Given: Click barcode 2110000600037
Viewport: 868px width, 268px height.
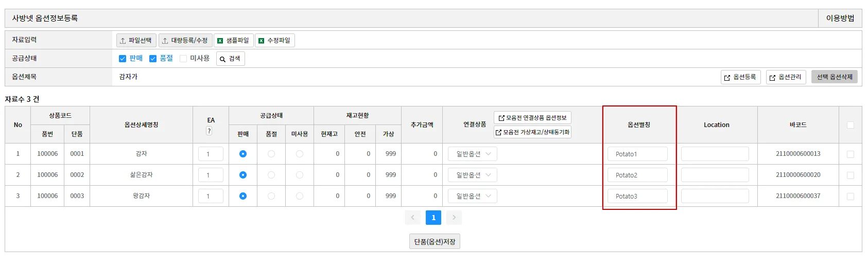Looking at the screenshot, I should [x=798, y=196].
